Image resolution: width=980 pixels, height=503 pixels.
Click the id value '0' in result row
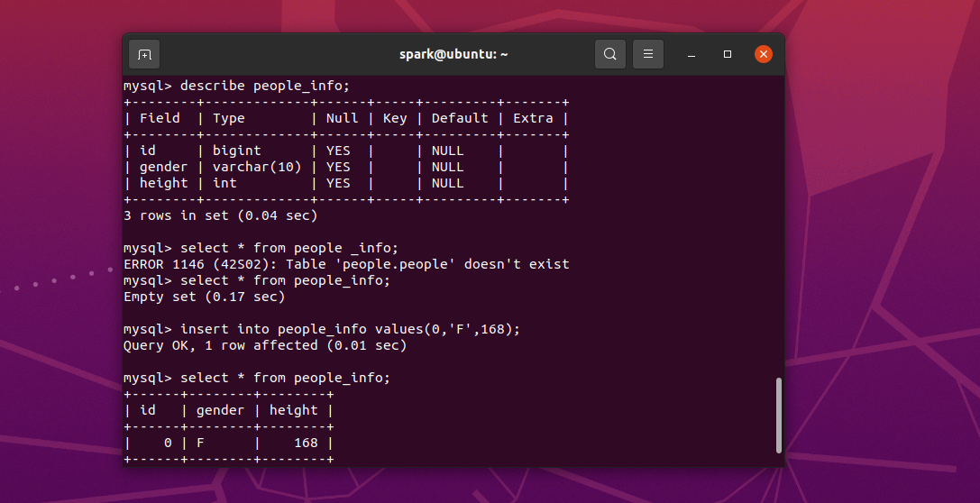click(x=168, y=443)
